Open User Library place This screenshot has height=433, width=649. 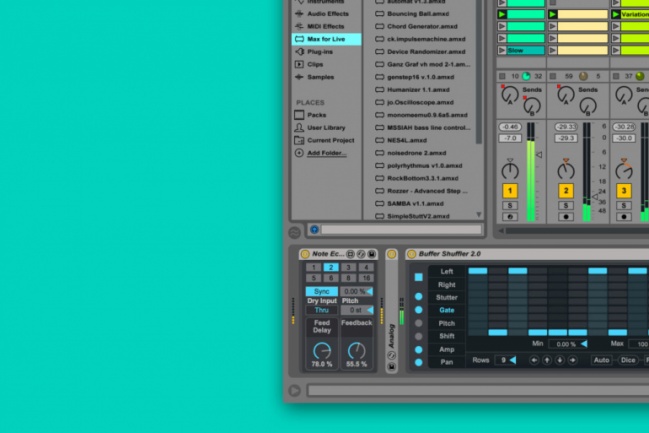[327, 127]
